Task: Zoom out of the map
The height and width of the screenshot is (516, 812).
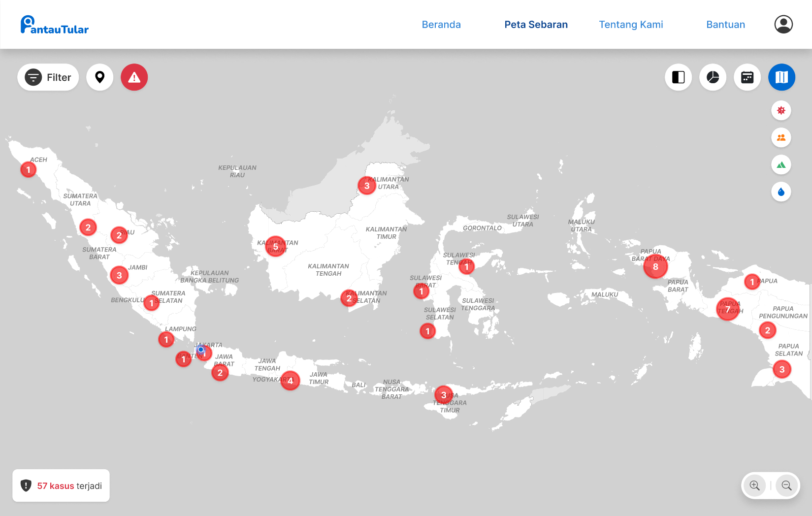Action: (x=786, y=485)
